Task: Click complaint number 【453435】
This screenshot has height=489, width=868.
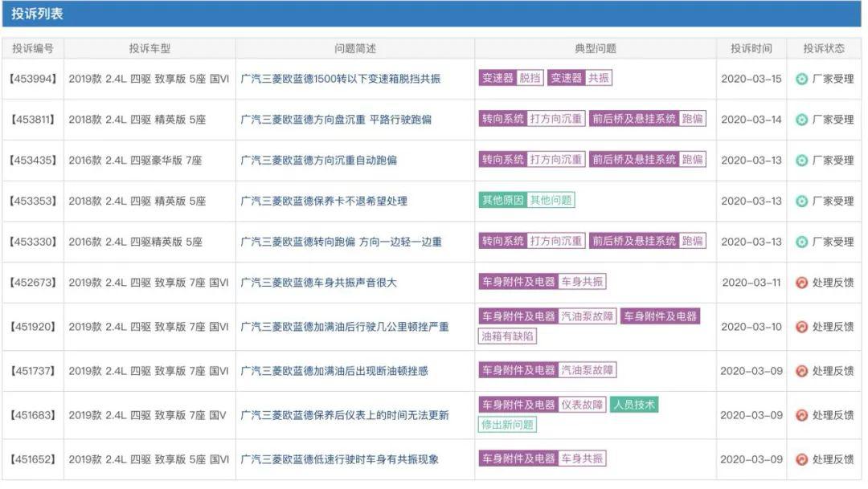Action: pos(33,161)
